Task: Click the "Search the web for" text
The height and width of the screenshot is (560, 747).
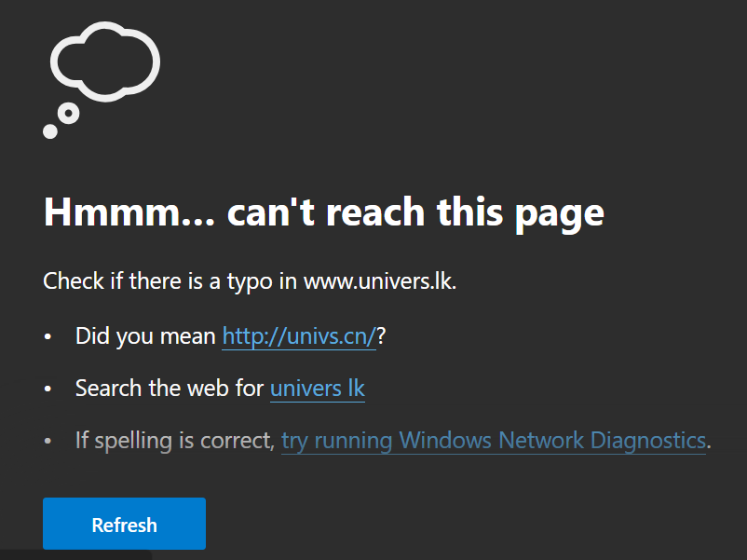Action: [170, 389]
